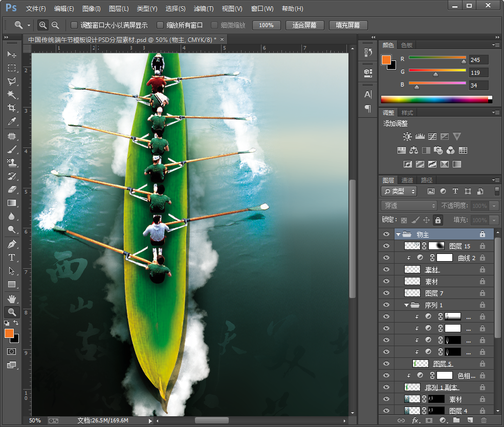Select the Brush tool
Viewport: 504px width, 427px height.
[x=12, y=150]
